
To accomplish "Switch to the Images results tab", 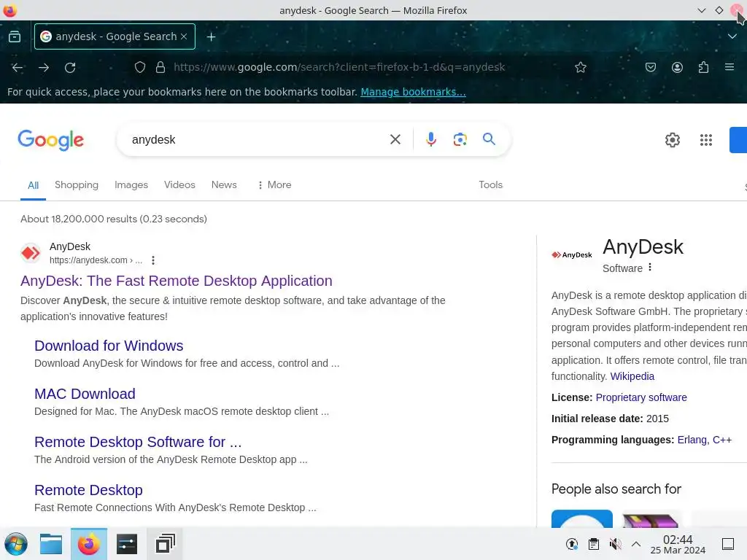I will coord(131,184).
